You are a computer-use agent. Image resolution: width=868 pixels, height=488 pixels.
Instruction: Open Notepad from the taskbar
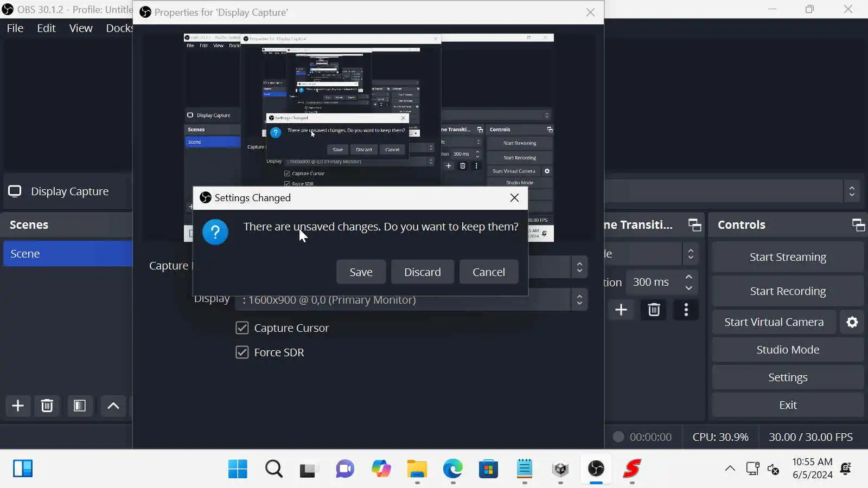click(525, 469)
